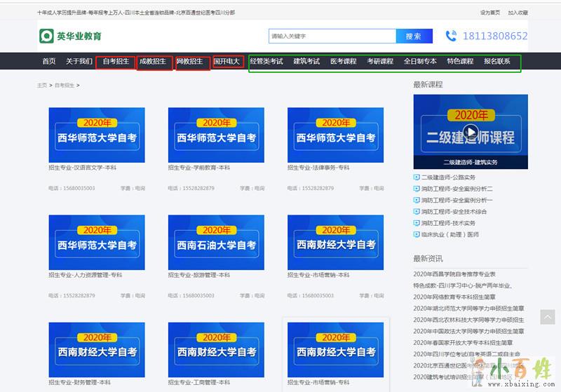Open the 自考招生 navigation tab

click(116, 62)
